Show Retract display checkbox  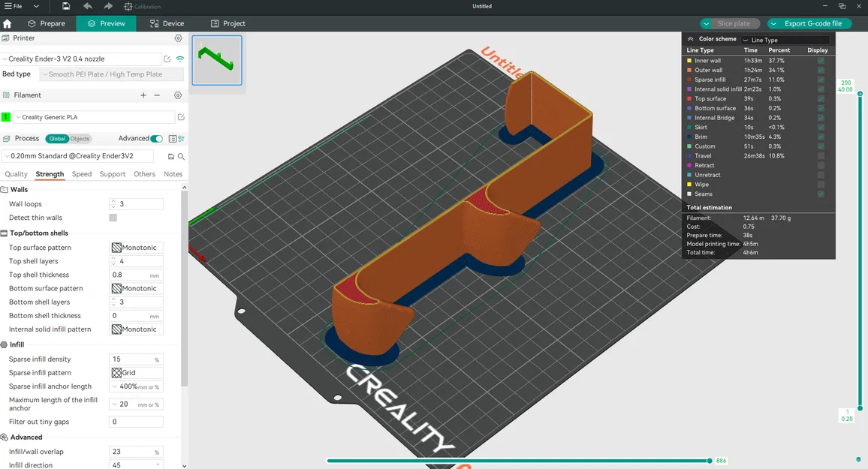pos(821,165)
